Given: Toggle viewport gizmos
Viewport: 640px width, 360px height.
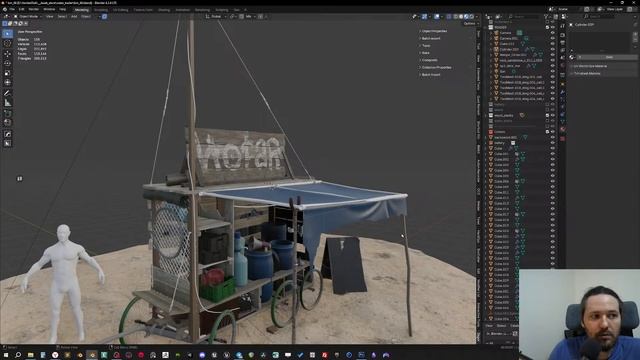Looking at the screenshot, I should pos(424,17).
